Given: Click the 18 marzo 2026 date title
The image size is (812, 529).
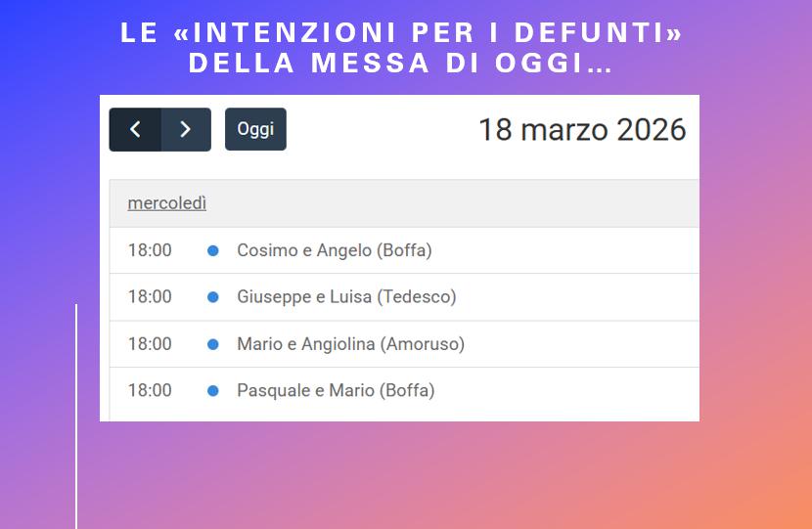Looking at the screenshot, I should pyautogui.click(x=582, y=130).
